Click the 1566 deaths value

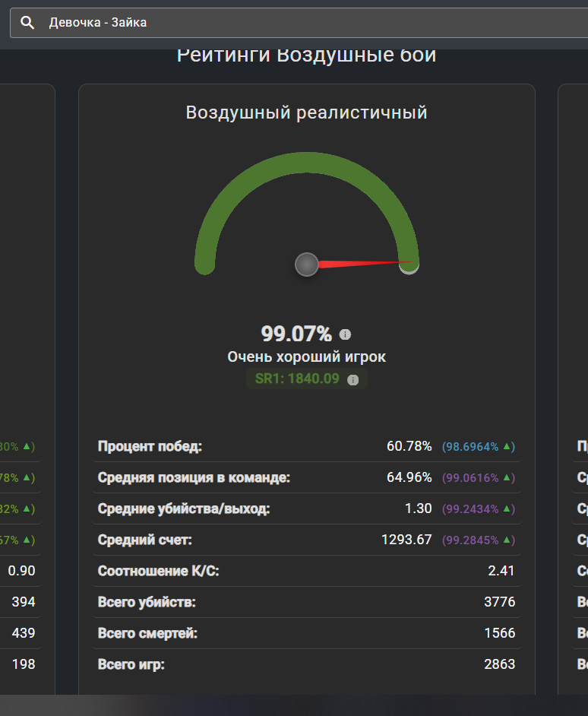499,633
